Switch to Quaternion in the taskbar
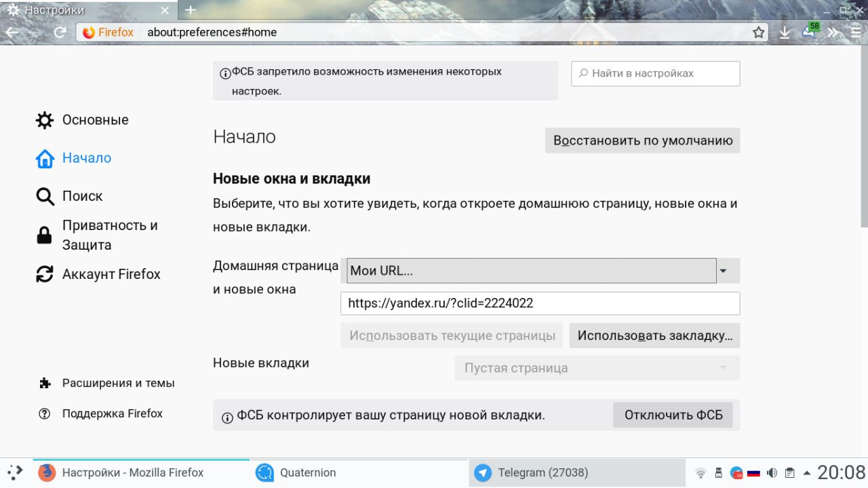 point(359,472)
